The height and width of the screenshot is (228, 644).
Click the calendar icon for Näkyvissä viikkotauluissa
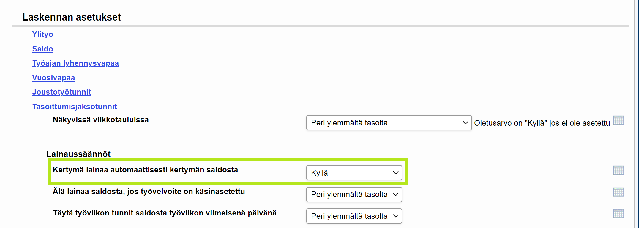(x=618, y=121)
